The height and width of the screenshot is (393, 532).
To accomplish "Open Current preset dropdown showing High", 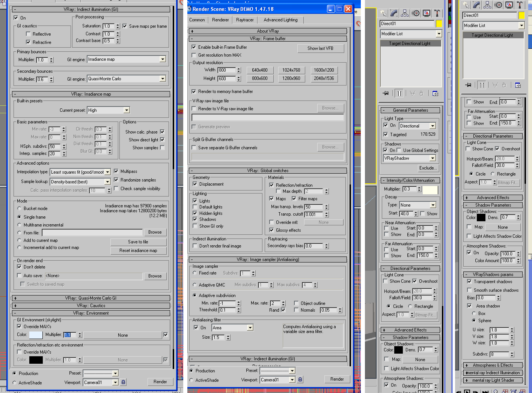I will coord(127,110).
